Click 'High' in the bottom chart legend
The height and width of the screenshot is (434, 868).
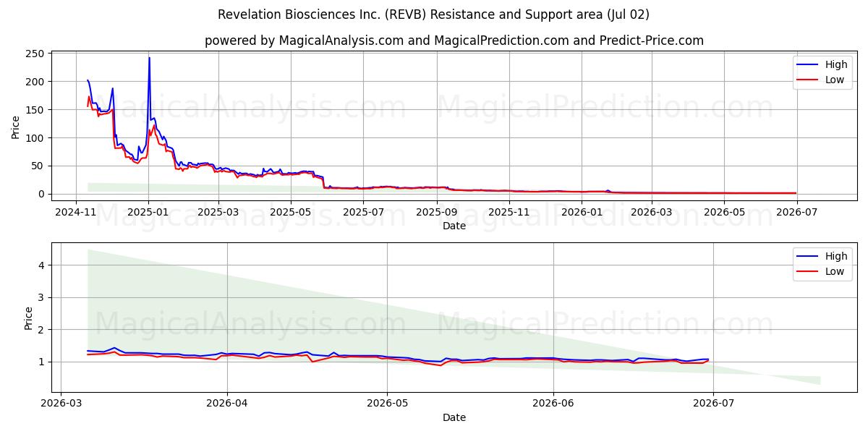tap(835, 256)
